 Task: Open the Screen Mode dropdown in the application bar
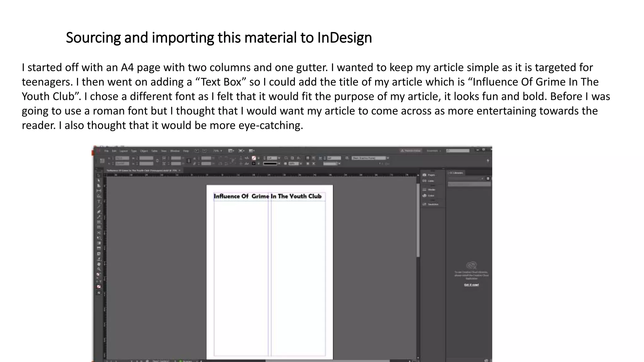(x=241, y=151)
